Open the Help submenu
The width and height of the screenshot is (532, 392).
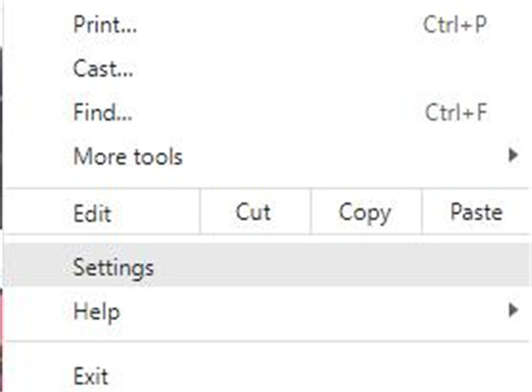pyautogui.click(x=97, y=311)
